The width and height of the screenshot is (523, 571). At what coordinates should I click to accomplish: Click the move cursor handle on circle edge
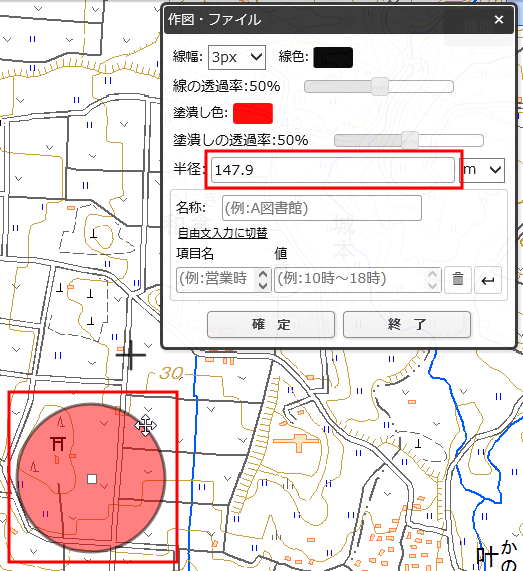(x=145, y=425)
